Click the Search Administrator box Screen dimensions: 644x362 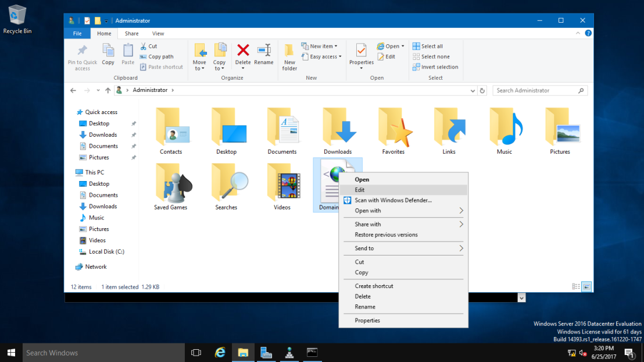click(x=540, y=91)
